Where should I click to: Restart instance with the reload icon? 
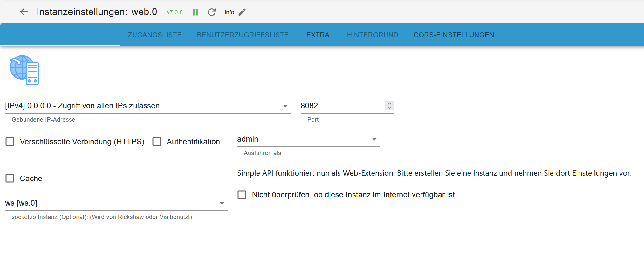click(212, 12)
